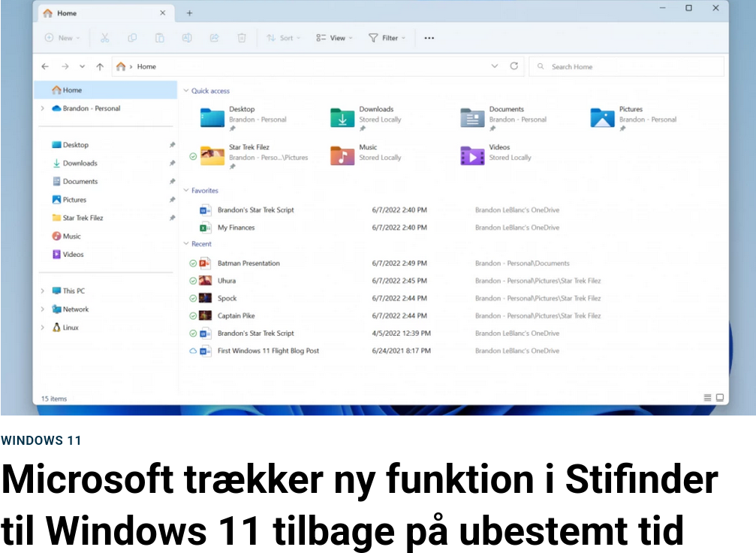Close the Home tab
Viewport: 756px width, 553px height.
tap(162, 13)
